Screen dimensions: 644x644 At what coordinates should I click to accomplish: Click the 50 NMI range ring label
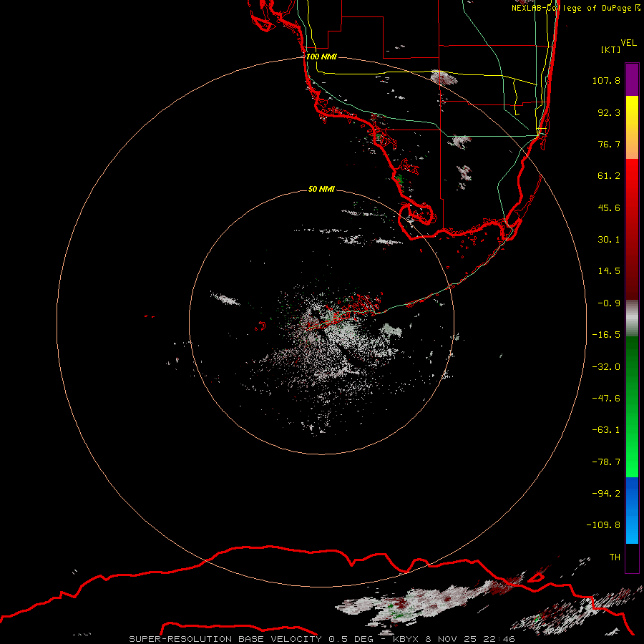321,189
